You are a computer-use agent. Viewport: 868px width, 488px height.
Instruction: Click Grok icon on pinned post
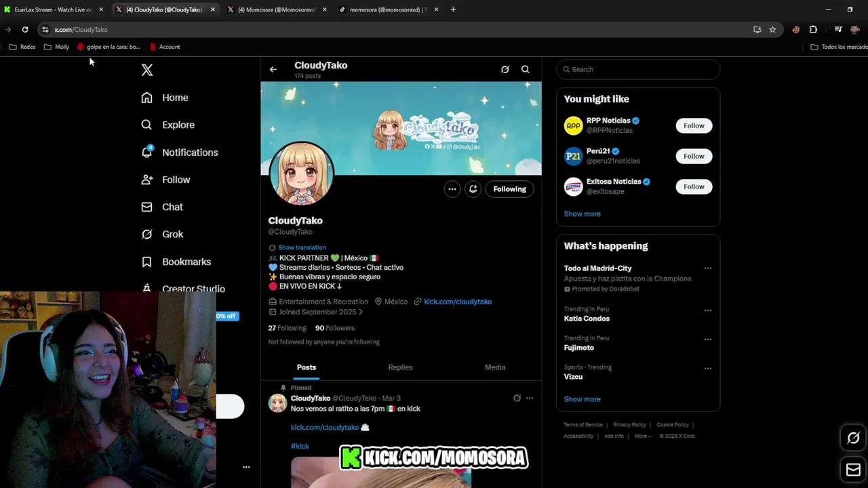click(517, 399)
